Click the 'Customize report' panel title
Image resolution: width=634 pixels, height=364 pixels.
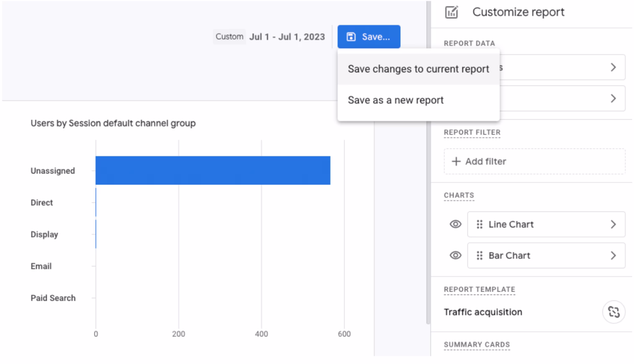click(x=518, y=12)
